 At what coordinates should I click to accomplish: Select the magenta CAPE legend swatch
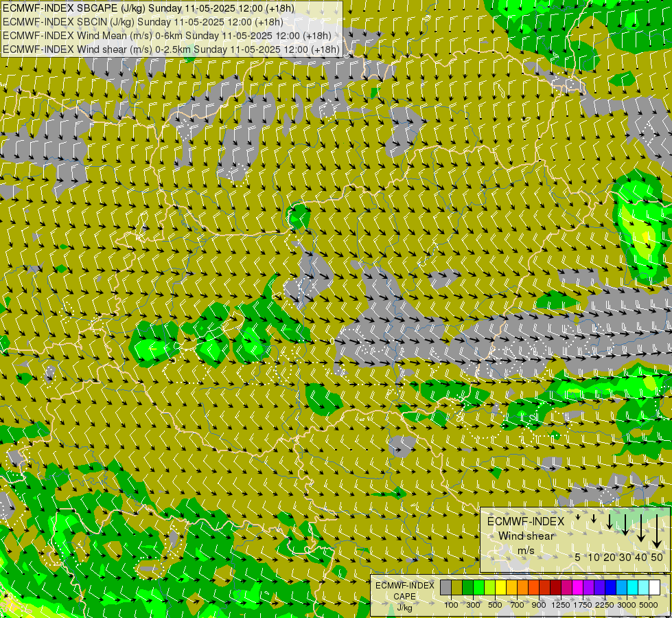point(578,587)
